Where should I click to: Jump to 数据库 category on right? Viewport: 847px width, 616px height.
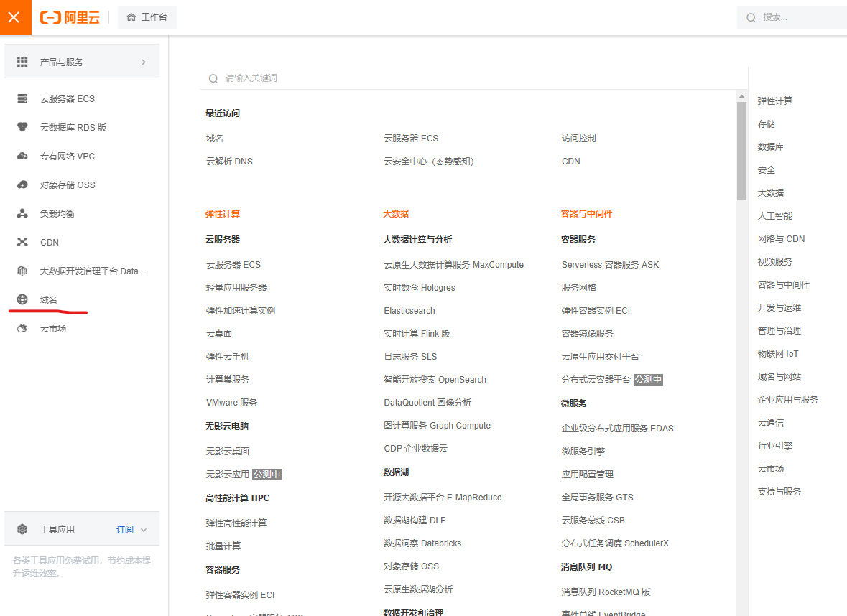pyautogui.click(x=770, y=147)
